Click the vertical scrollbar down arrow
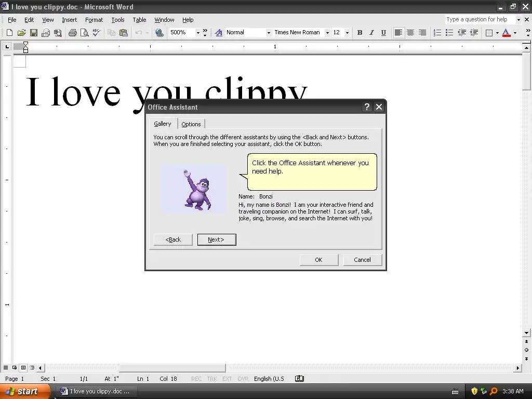Screen dimensions: 532x399 526,333
